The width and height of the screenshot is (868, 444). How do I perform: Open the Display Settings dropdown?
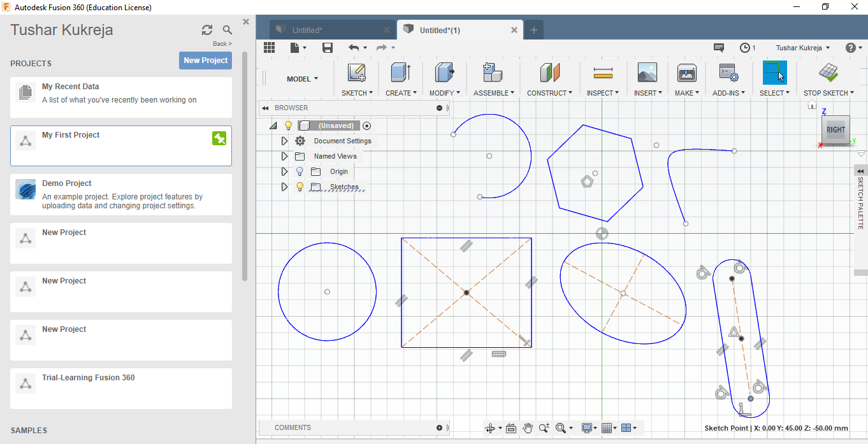tap(590, 428)
